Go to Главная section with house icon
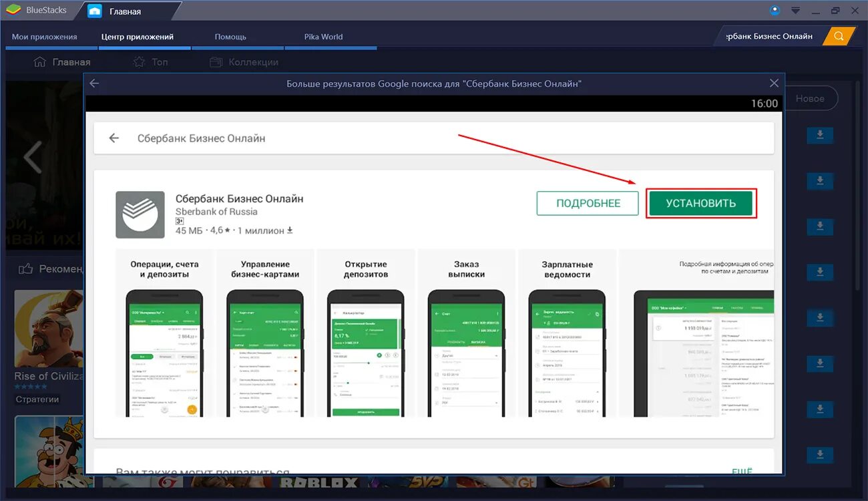Viewport: 868px width, 501px height. tap(61, 62)
